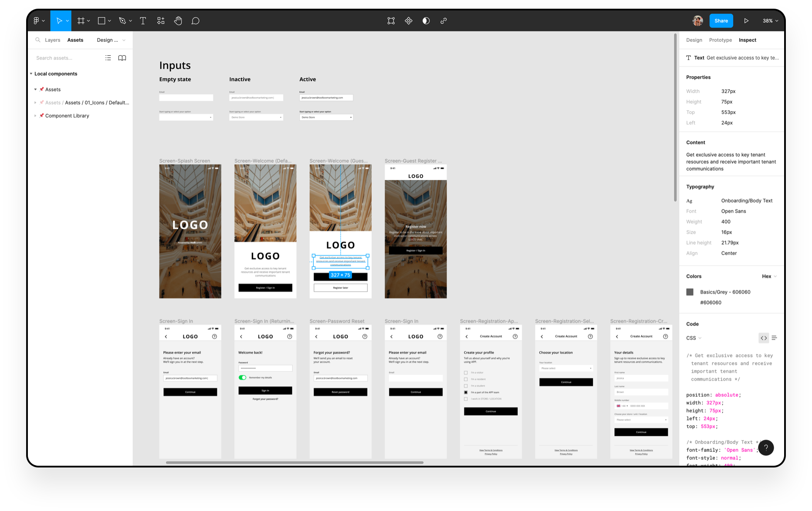Image resolution: width=812 pixels, height=511 pixels.
Task: Click the Share button
Action: (x=721, y=20)
